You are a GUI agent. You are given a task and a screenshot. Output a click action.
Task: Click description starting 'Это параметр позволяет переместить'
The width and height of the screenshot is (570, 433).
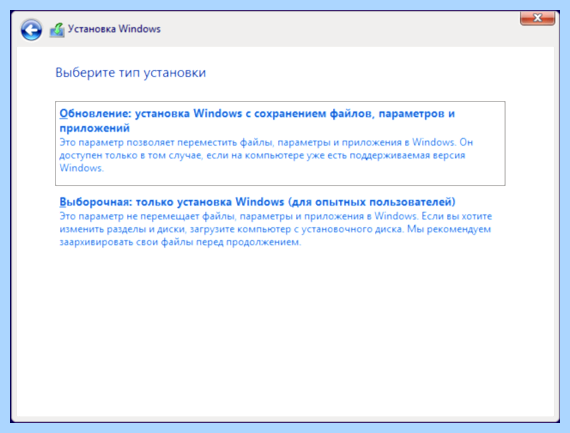266,155
